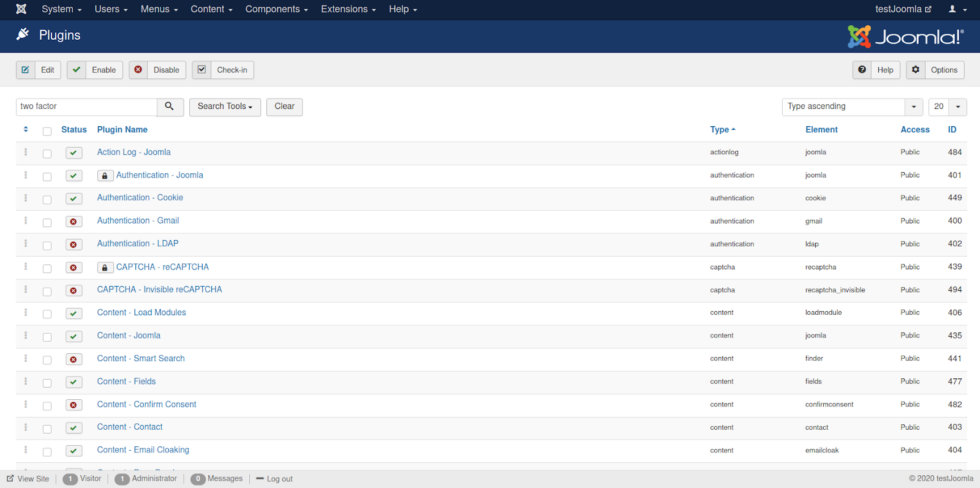Click the Joomla logo icon in top menu
Image resolution: width=980 pixels, height=488 pixels.
click(x=21, y=9)
